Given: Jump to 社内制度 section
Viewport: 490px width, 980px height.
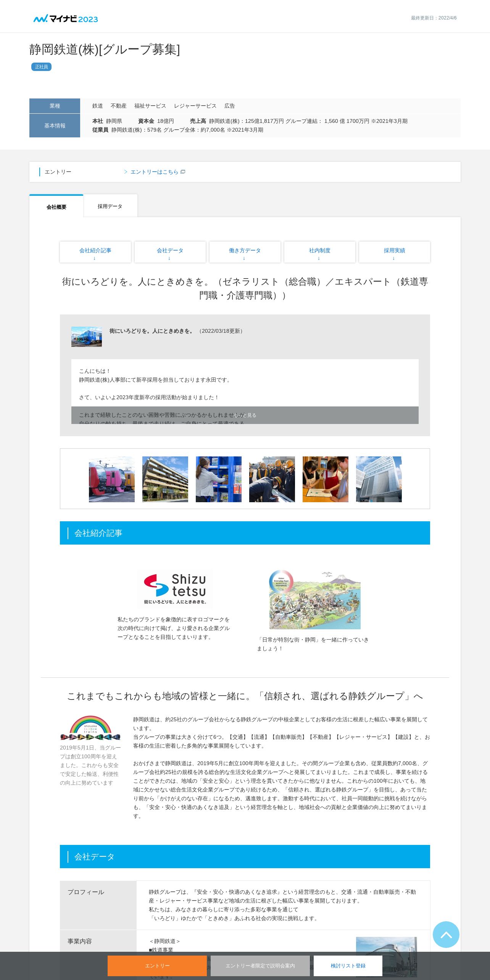Looking at the screenshot, I should pos(320,252).
